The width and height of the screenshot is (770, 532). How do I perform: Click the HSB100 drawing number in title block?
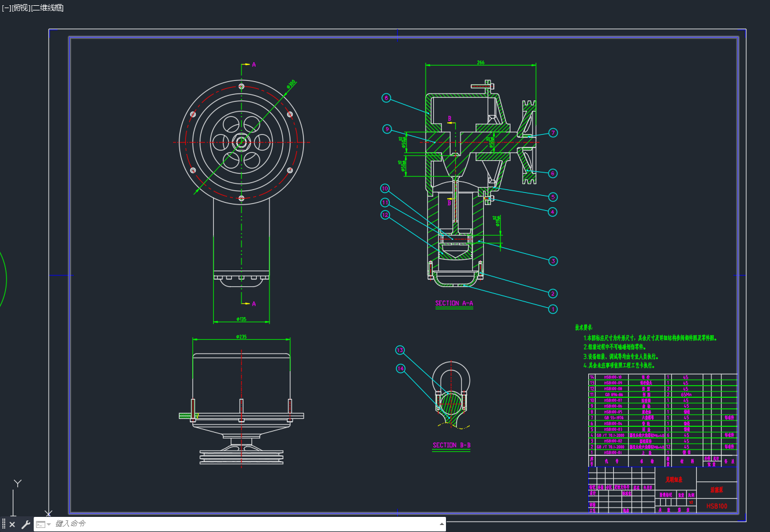[x=717, y=506]
